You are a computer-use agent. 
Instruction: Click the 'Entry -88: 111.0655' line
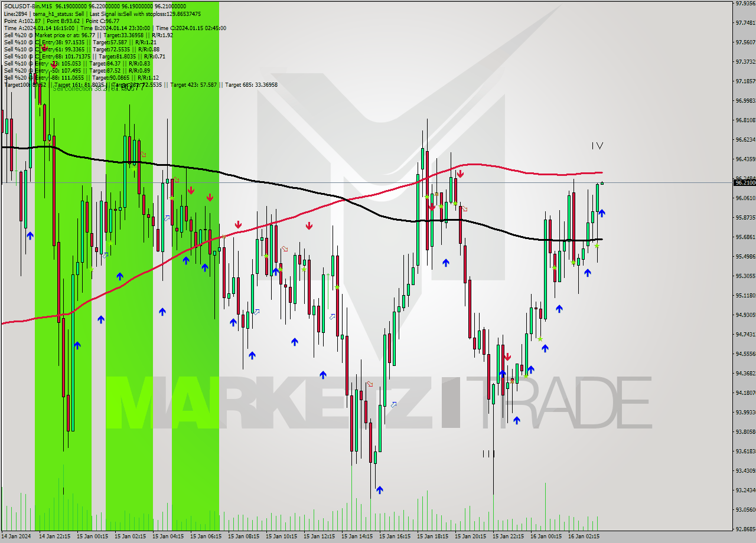click(82, 77)
